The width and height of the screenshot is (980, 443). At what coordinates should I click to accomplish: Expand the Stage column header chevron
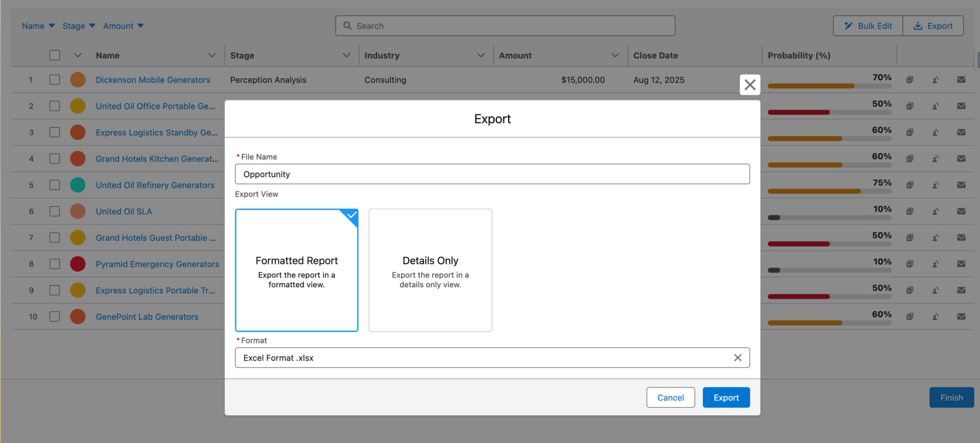pos(346,55)
